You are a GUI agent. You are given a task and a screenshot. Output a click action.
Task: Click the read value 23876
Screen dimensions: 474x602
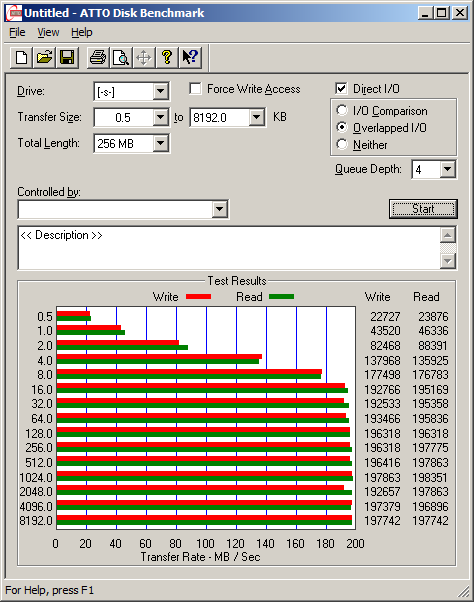(433, 316)
